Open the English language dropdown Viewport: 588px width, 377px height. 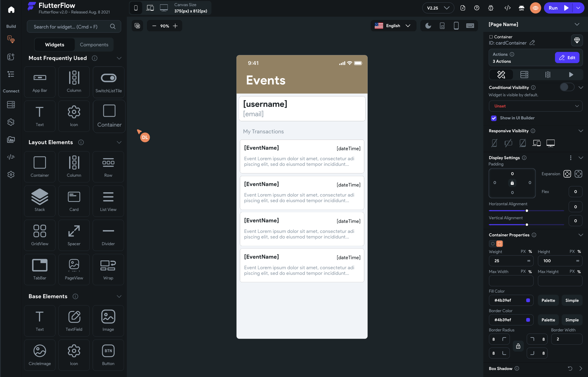[393, 26]
